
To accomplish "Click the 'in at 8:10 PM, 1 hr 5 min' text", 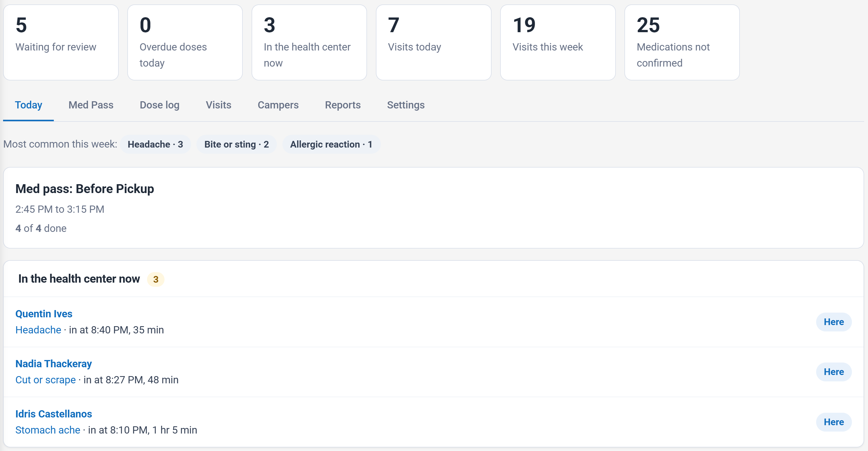I will (x=143, y=430).
